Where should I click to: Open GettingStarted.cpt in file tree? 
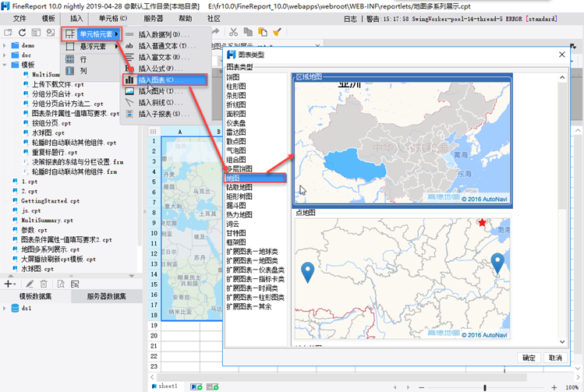tap(50, 200)
